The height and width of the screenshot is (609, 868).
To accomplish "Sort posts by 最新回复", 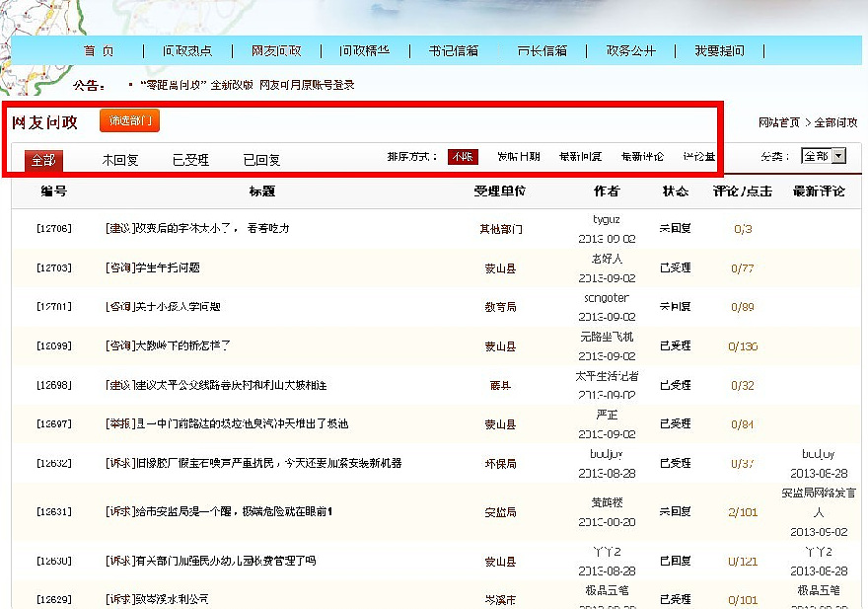I will [x=580, y=157].
